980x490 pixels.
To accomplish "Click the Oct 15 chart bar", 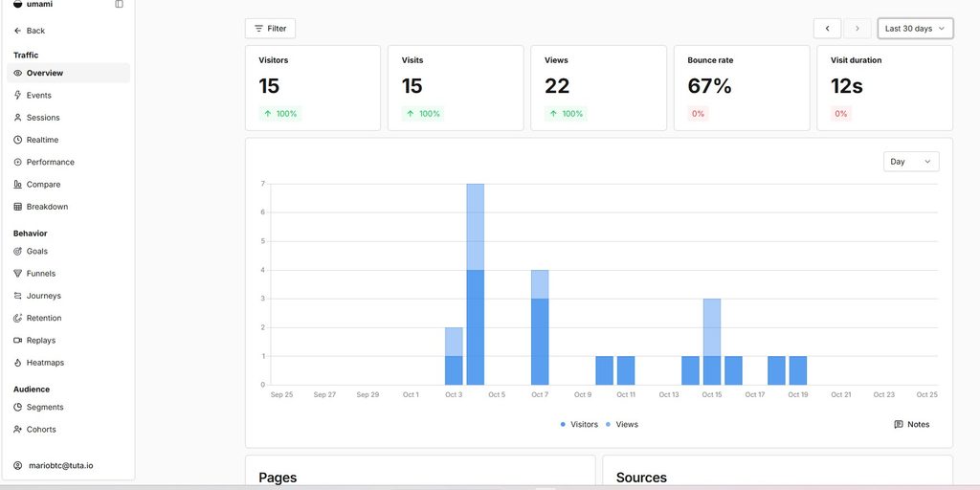I will point(712,342).
